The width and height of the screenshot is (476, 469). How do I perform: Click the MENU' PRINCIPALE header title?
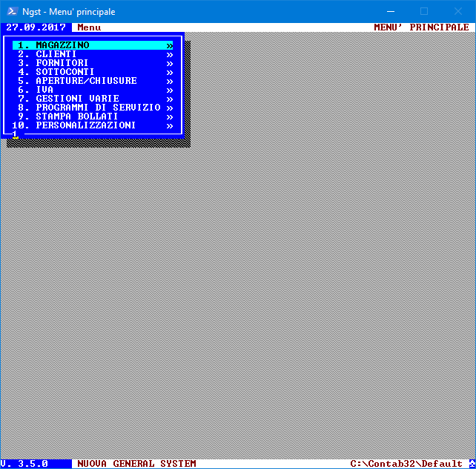click(x=420, y=27)
